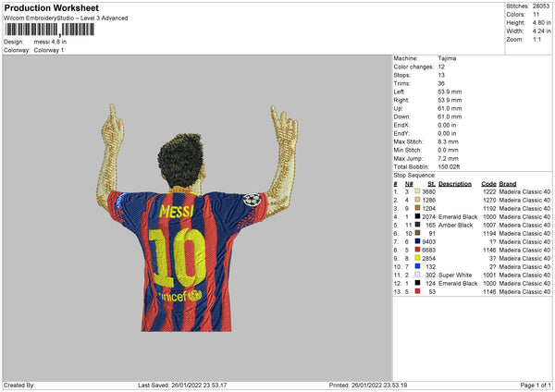The image size is (555, 392).
Task: Select the Trims value 36
Action: pos(441,83)
